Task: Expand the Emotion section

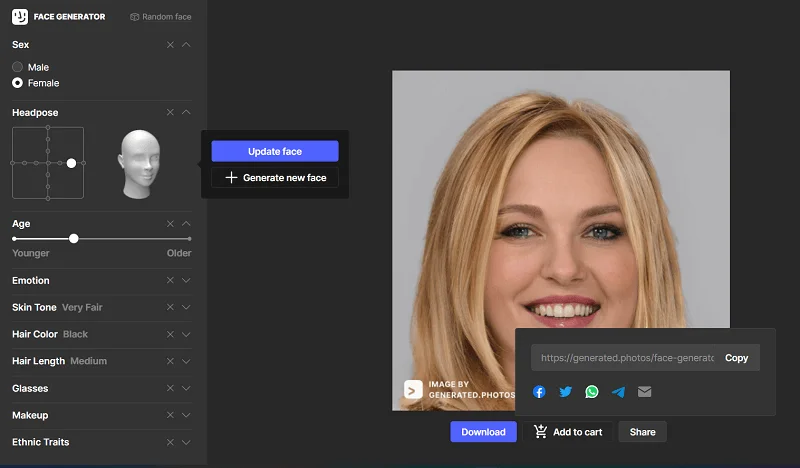Action: pos(186,280)
